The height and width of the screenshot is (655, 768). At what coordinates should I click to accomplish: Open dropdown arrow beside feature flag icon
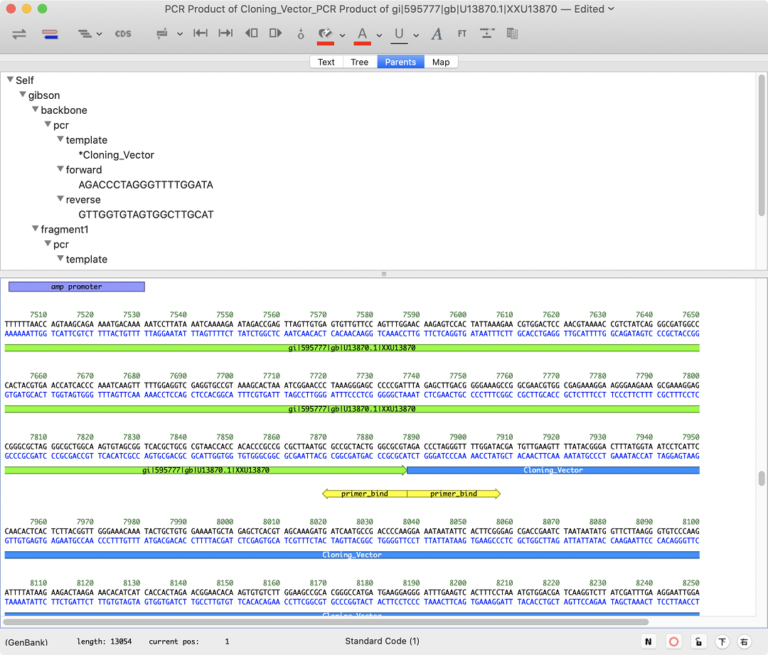tap(180, 34)
